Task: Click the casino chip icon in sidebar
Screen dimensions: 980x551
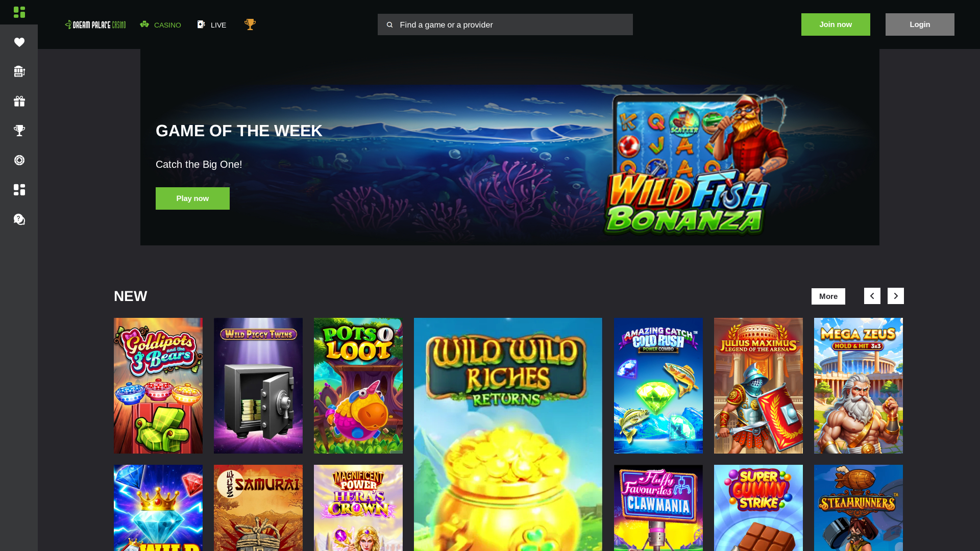Action: pos(19,160)
